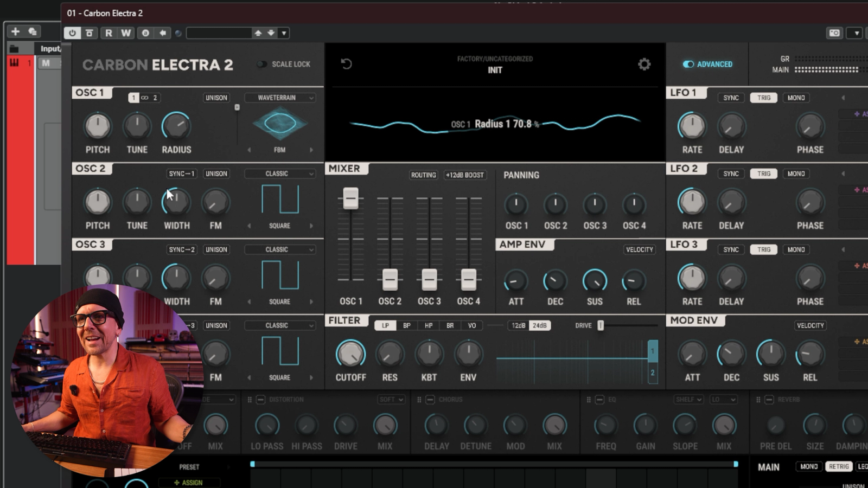Open EQ LO band dropdown
Viewport: 868px width, 488px height.
[724, 400]
